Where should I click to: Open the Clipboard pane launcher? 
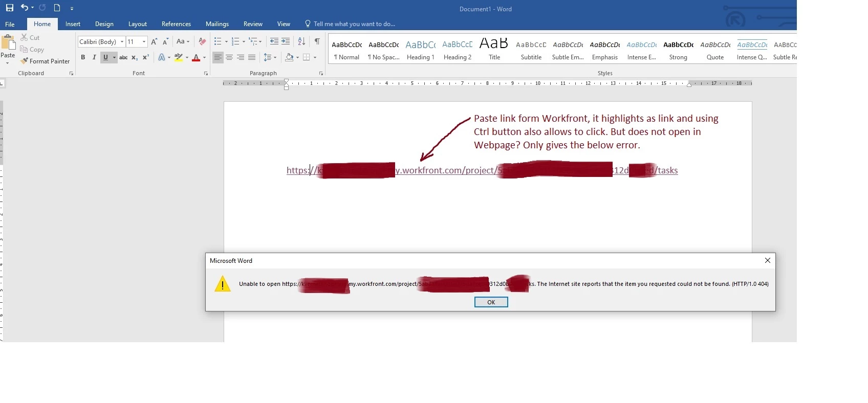[x=71, y=74]
